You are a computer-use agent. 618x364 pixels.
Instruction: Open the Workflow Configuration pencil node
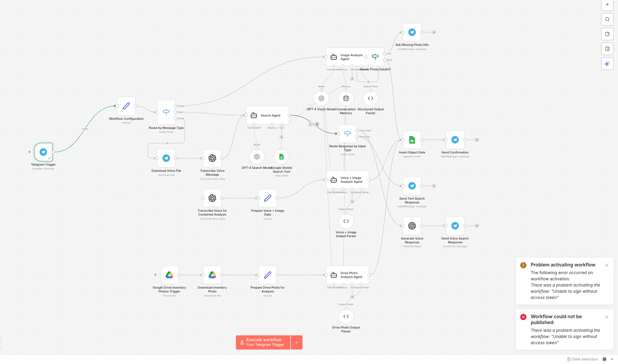[x=126, y=106]
